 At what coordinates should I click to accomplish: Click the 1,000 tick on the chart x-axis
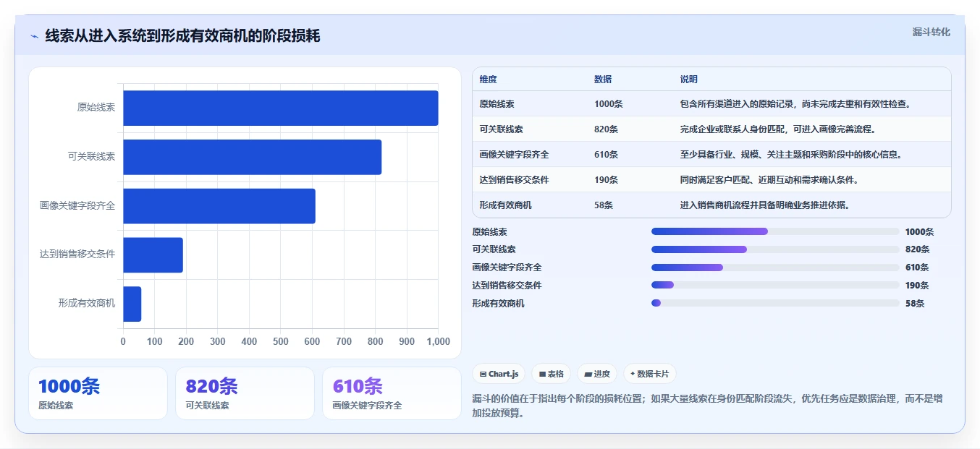tap(438, 341)
